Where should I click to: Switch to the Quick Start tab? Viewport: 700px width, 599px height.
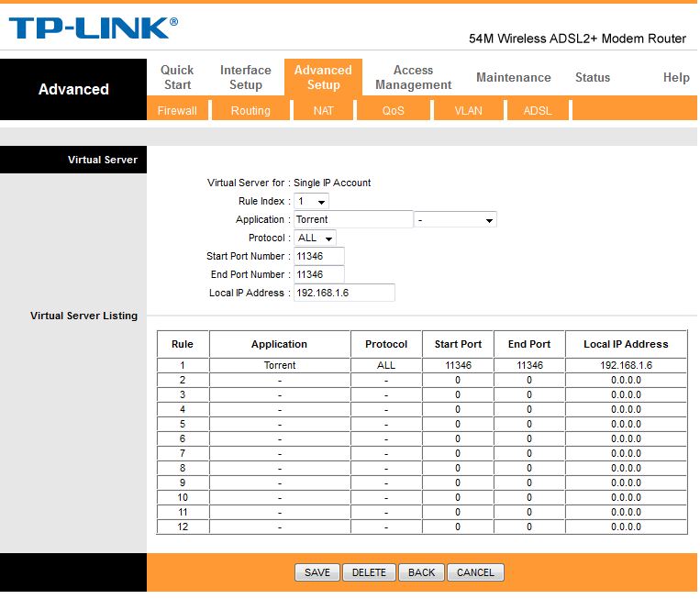coord(177,77)
